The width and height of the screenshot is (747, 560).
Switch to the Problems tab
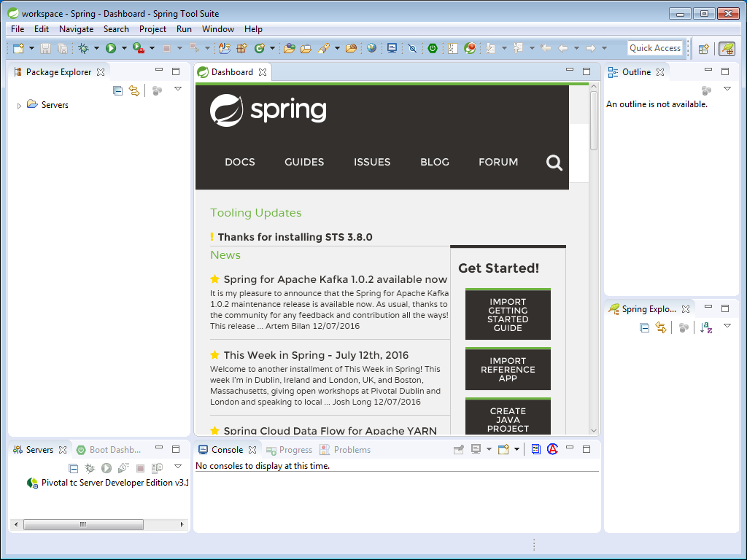pos(345,450)
